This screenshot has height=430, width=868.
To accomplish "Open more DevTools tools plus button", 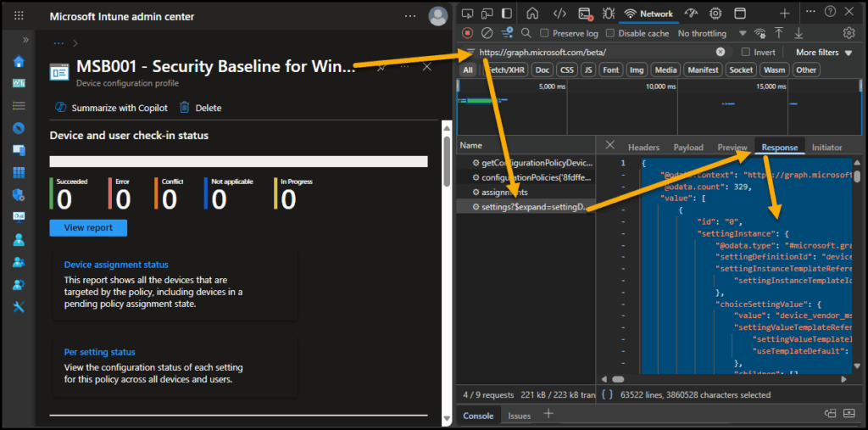I will 784,14.
